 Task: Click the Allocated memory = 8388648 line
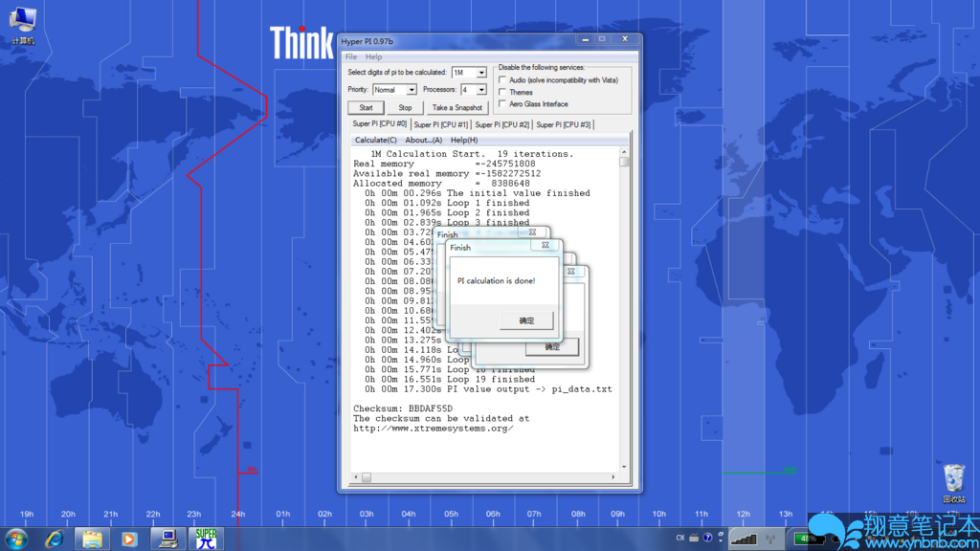click(441, 184)
